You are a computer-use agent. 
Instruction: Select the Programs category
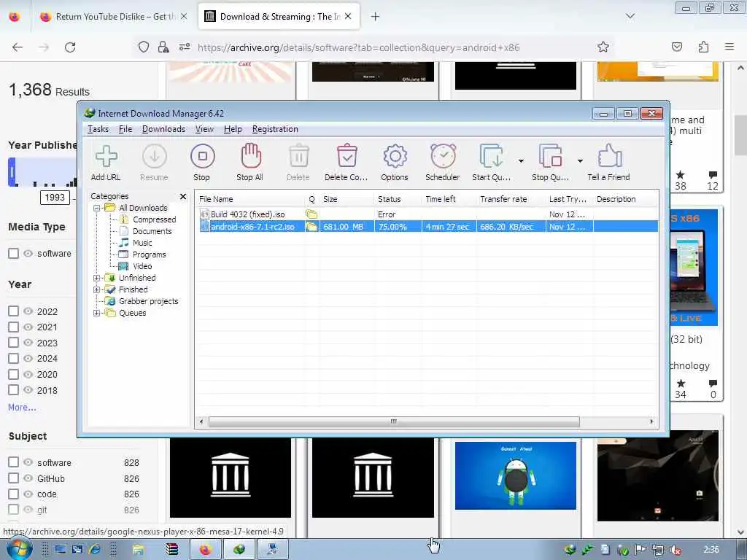(149, 254)
